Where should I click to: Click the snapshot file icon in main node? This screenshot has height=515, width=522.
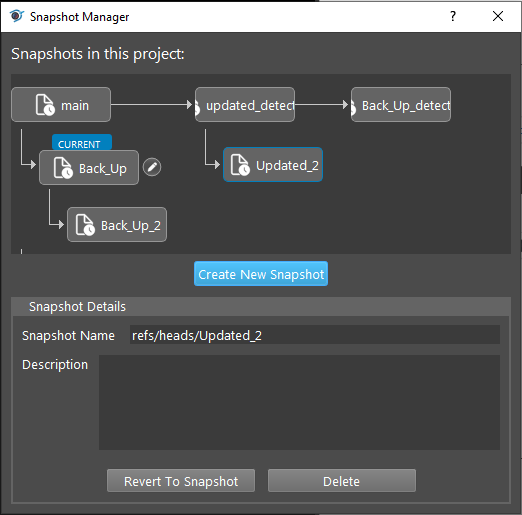pos(45,105)
